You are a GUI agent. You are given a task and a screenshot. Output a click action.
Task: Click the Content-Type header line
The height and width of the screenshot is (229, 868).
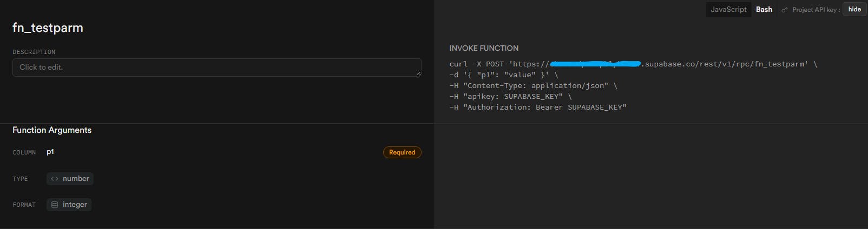click(x=533, y=86)
